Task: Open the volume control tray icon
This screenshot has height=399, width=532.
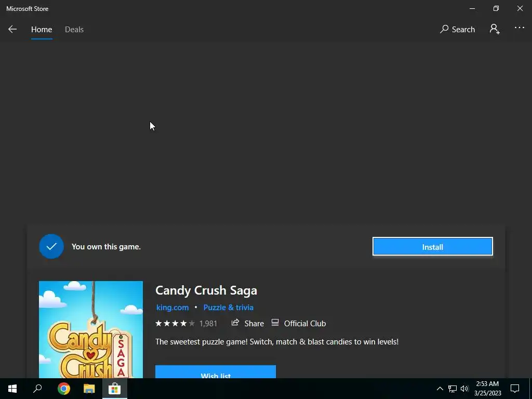Action: click(x=464, y=389)
